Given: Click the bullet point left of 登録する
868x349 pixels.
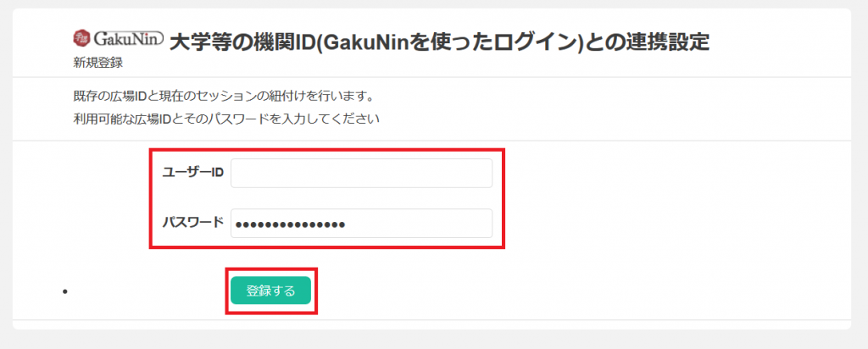Looking at the screenshot, I should 64,291.
